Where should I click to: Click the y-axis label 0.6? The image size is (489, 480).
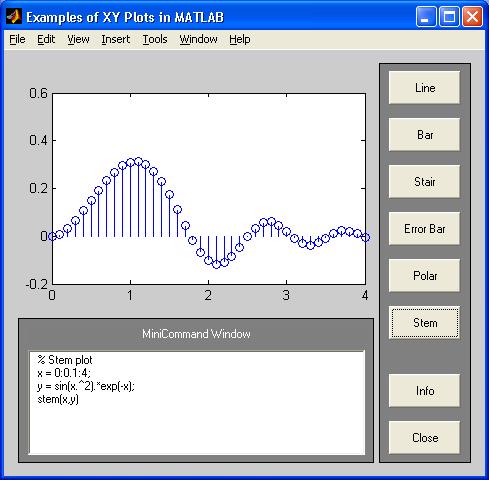pos(38,93)
